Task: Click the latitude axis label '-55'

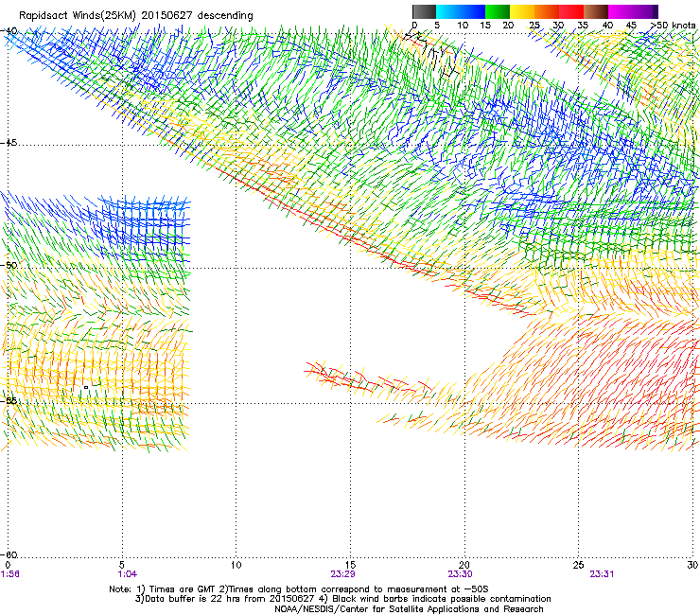Action: (x=9, y=400)
